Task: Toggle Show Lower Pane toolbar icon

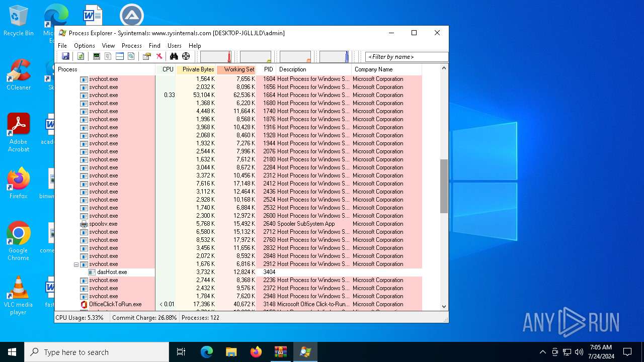Action: pyautogui.click(x=119, y=56)
